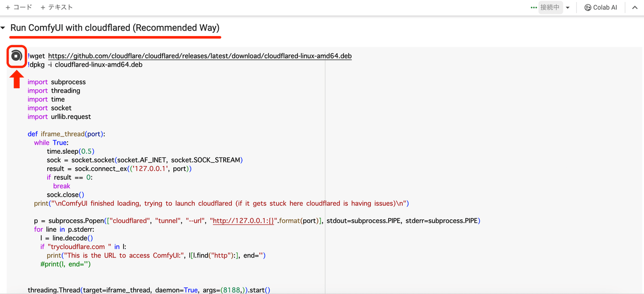Open the http://127.0.0.1:{} link in code
Screen dimensions: 644x294
[244, 220]
